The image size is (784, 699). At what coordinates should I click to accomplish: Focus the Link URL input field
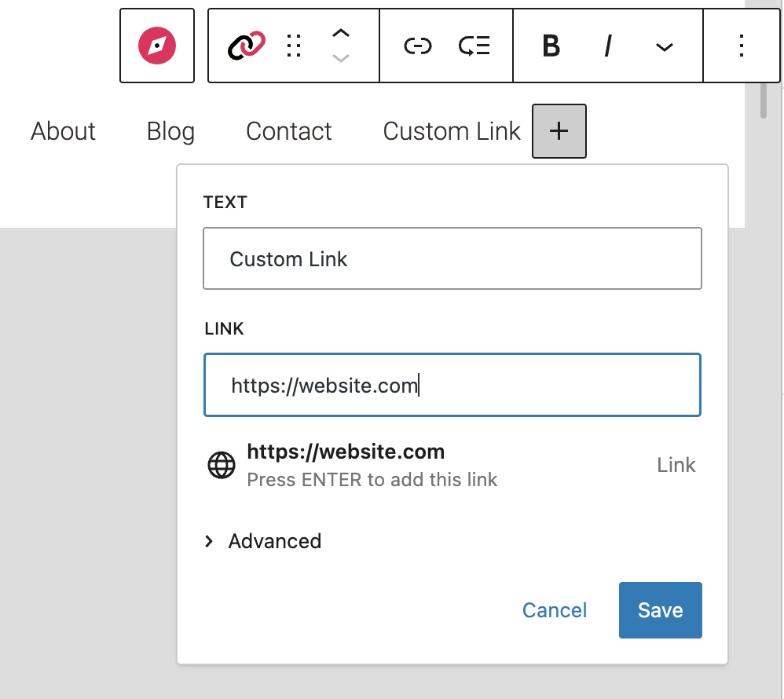tap(452, 385)
